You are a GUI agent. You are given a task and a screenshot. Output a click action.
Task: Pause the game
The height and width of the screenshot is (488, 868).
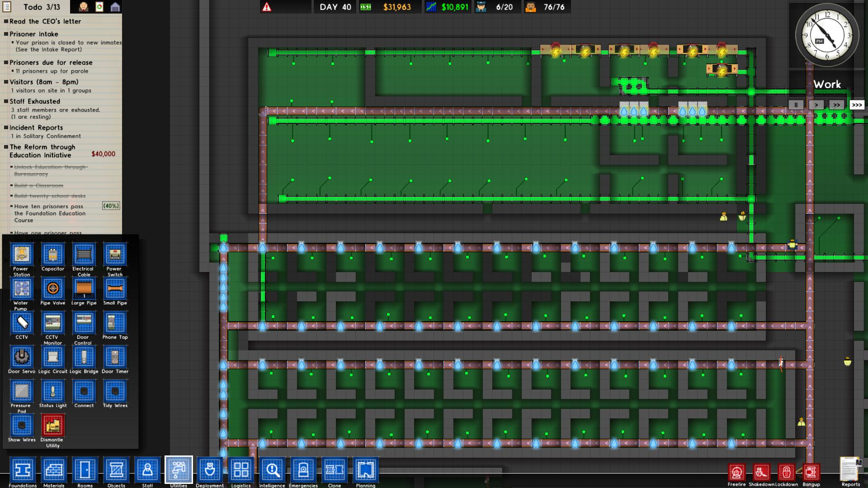pos(796,105)
